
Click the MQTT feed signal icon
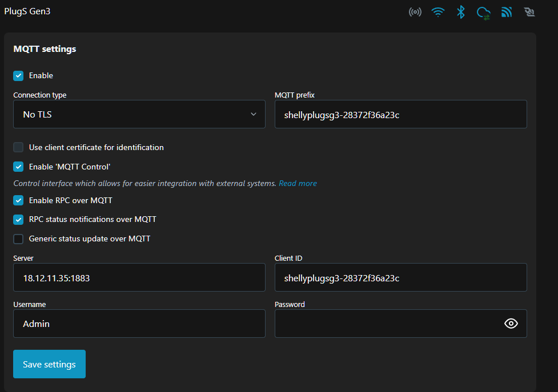click(x=507, y=12)
